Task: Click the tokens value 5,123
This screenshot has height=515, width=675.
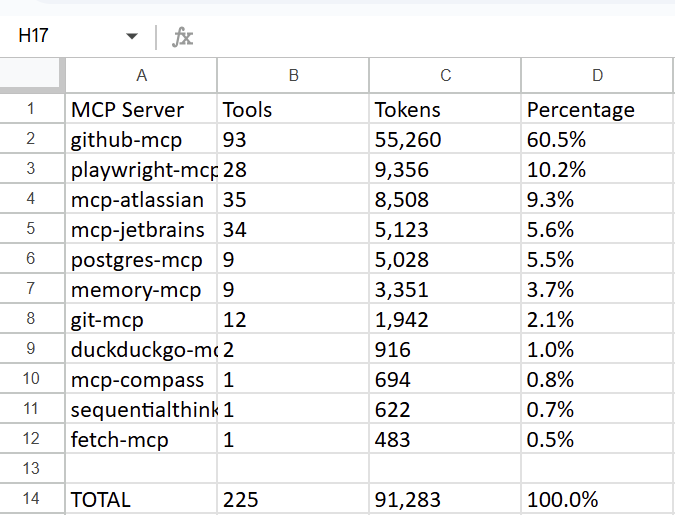Action: (x=445, y=229)
